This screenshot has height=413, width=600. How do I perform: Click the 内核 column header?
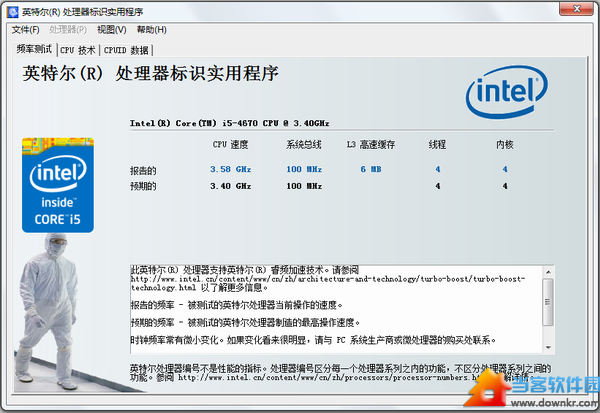click(505, 145)
